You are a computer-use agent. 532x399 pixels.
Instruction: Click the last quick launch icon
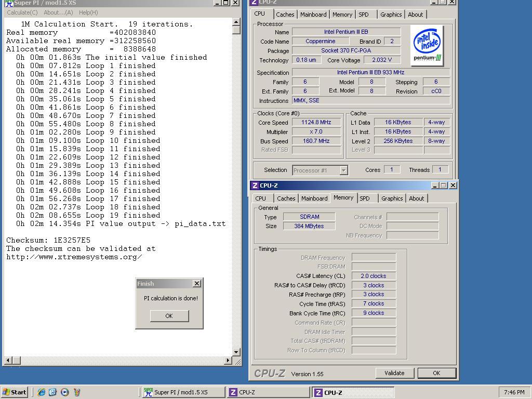pyautogui.click(x=77, y=392)
